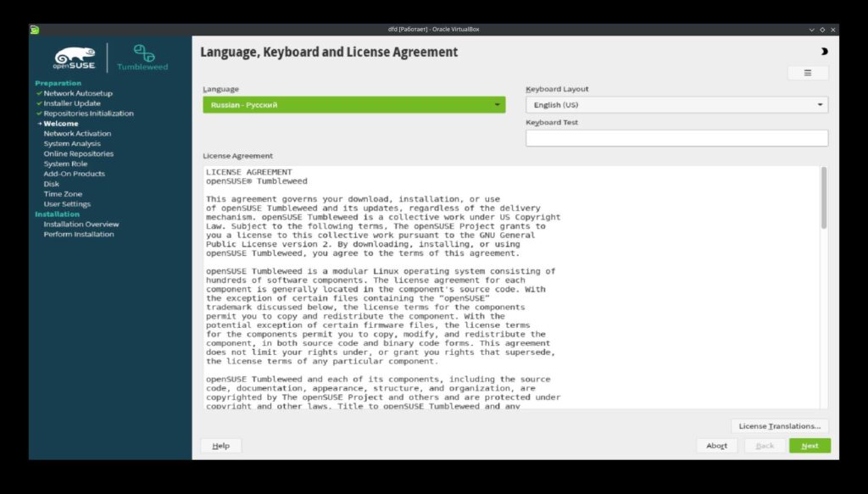The image size is (868, 494).
Task: Click the openSUSE chameleon logo
Action: coord(75,58)
